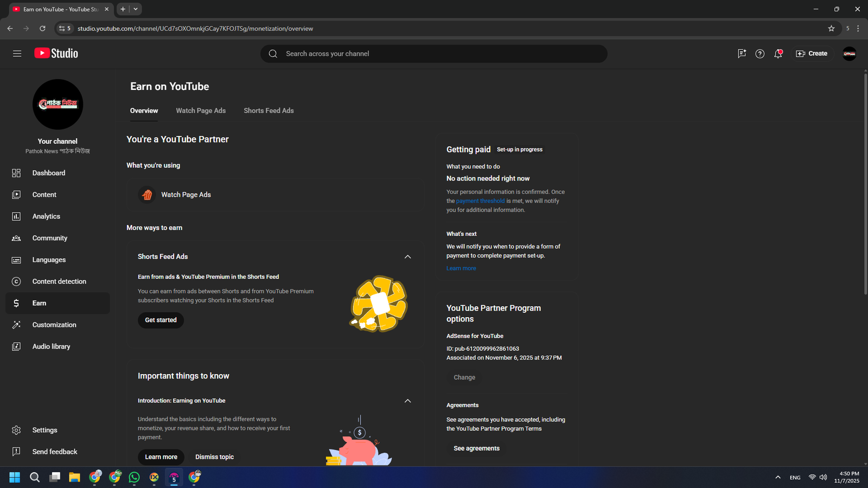The image size is (868, 488).
Task: Open Content detection in the sidebar
Action: pyautogui.click(x=58, y=281)
